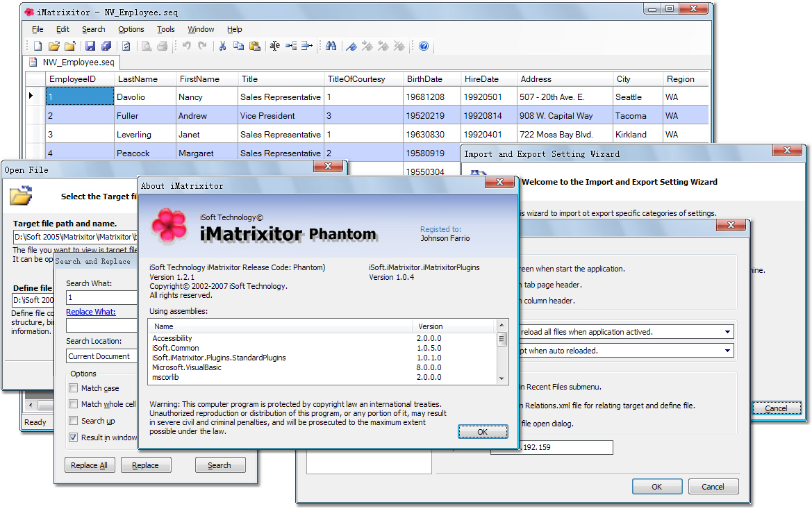Click the assemblies list scrollbar thumb
812x509 pixels.
tap(502, 339)
